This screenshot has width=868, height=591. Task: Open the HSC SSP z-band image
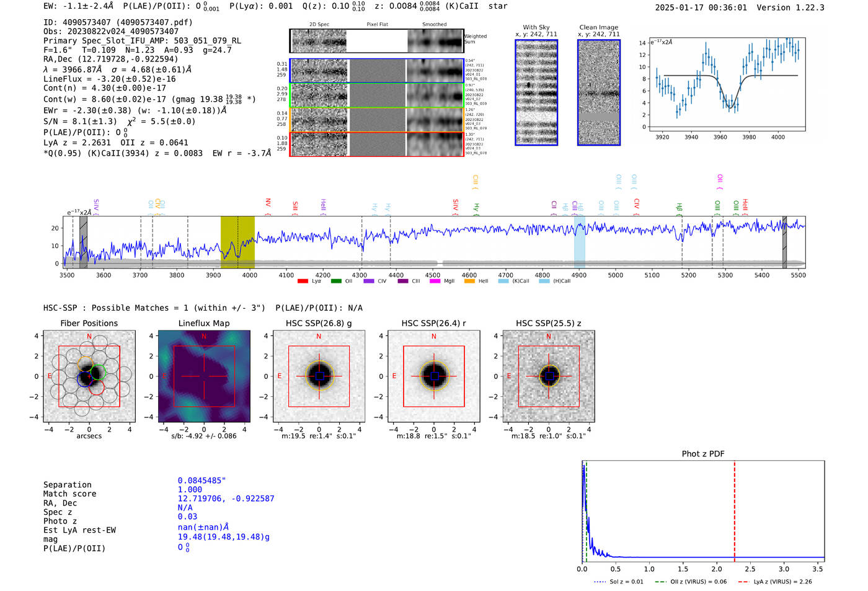point(549,376)
